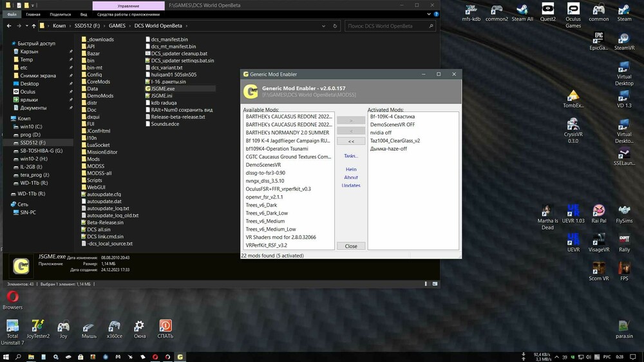Open Tasks... link in Mod Enabler
This screenshot has height=362, width=644.
tap(351, 156)
